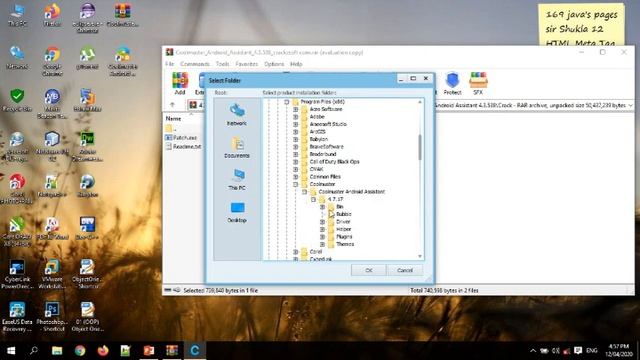Select BraveSoftware folder
Screen dimensions: 640x360
[326, 147]
